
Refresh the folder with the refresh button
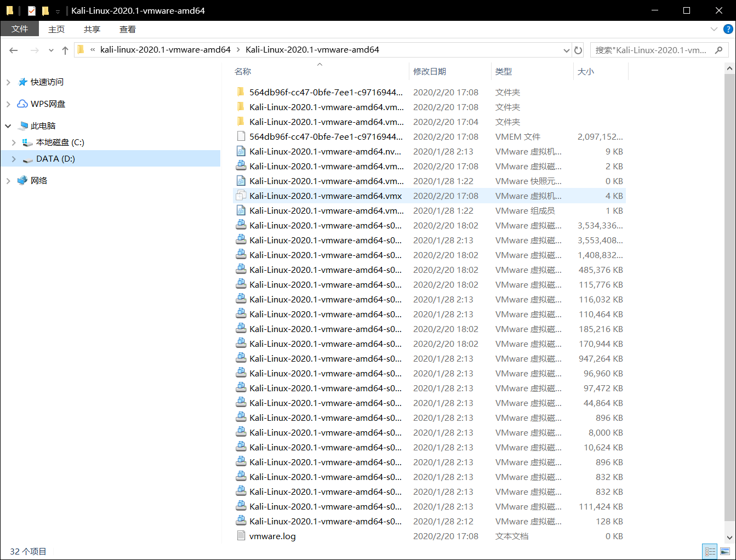pos(578,50)
